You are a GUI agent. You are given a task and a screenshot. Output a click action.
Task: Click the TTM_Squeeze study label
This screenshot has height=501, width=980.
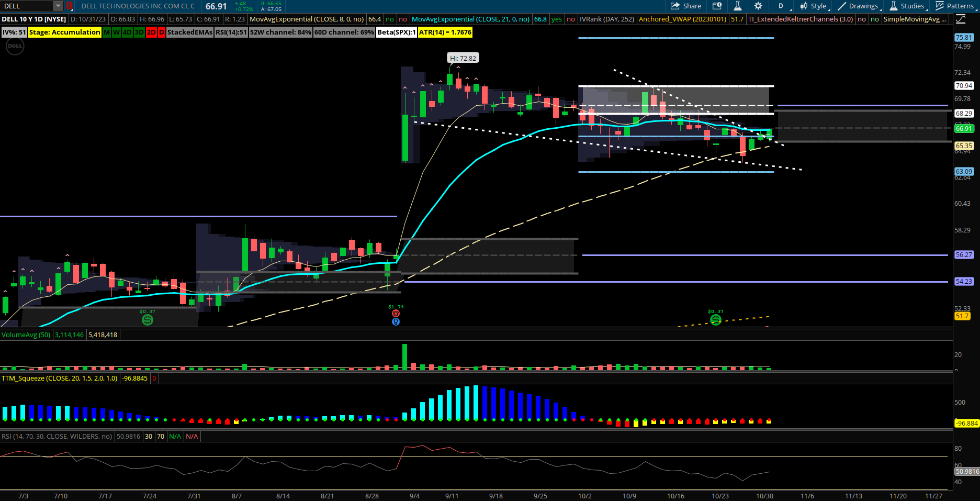(x=60, y=378)
